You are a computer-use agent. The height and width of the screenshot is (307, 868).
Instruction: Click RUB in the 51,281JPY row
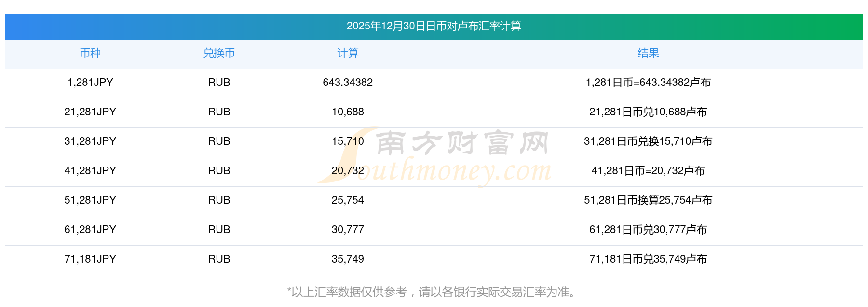pos(219,200)
